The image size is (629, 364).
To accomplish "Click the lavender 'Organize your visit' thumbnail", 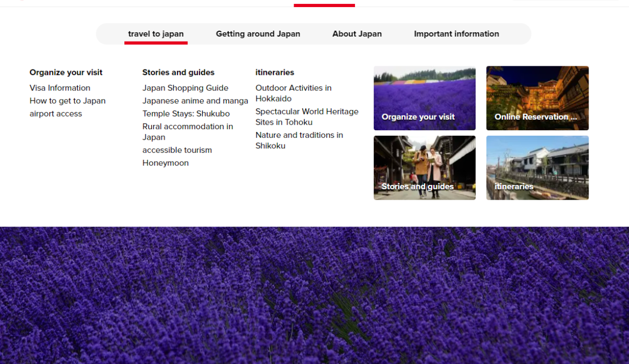I will click(x=424, y=98).
